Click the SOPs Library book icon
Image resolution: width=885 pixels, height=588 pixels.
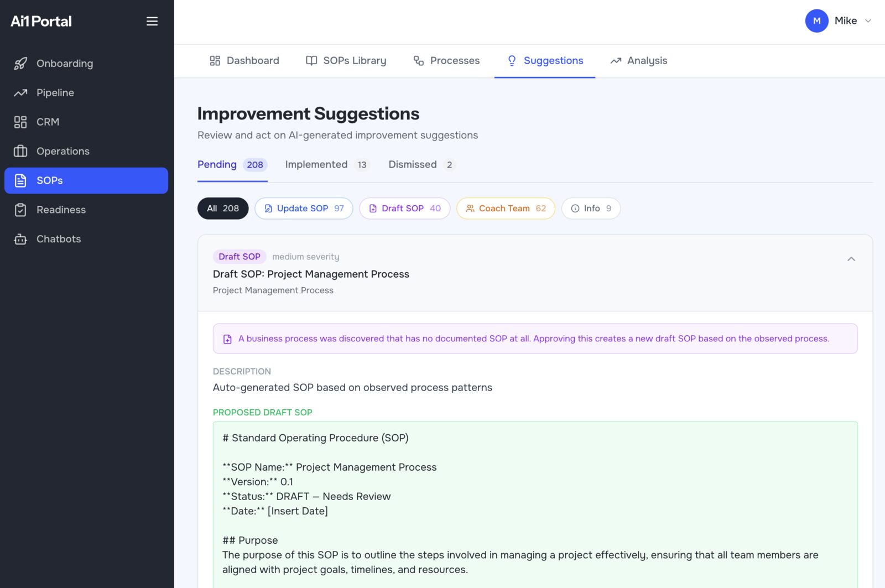pyautogui.click(x=311, y=61)
